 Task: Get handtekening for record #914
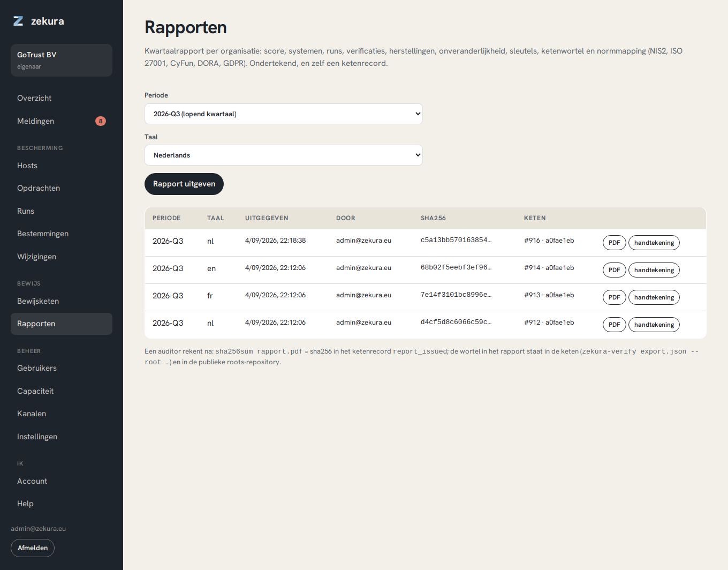[x=654, y=270]
